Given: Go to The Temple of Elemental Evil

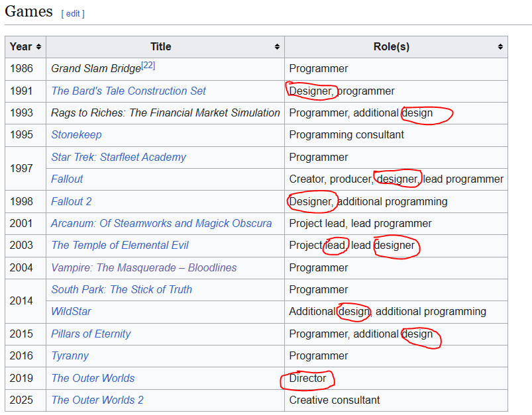Looking at the screenshot, I should coord(120,245).
